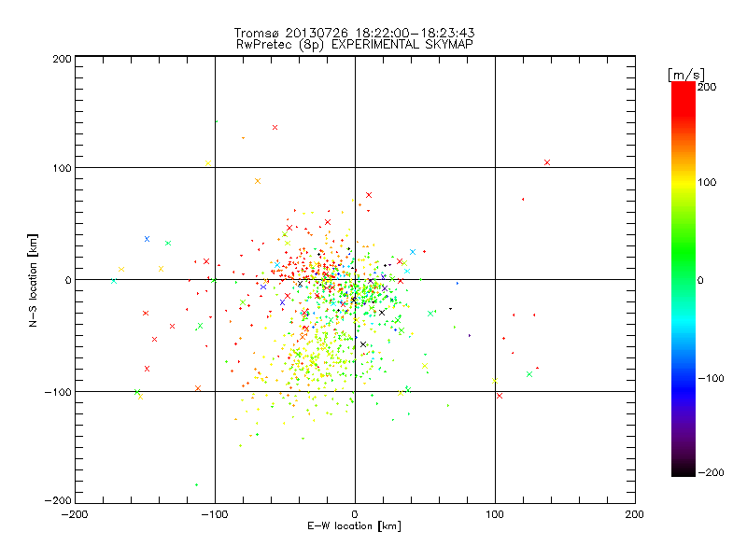Click the y-axis '-100' tick label
The width and height of the screenshot is (747, 560).
click(58, 392)
